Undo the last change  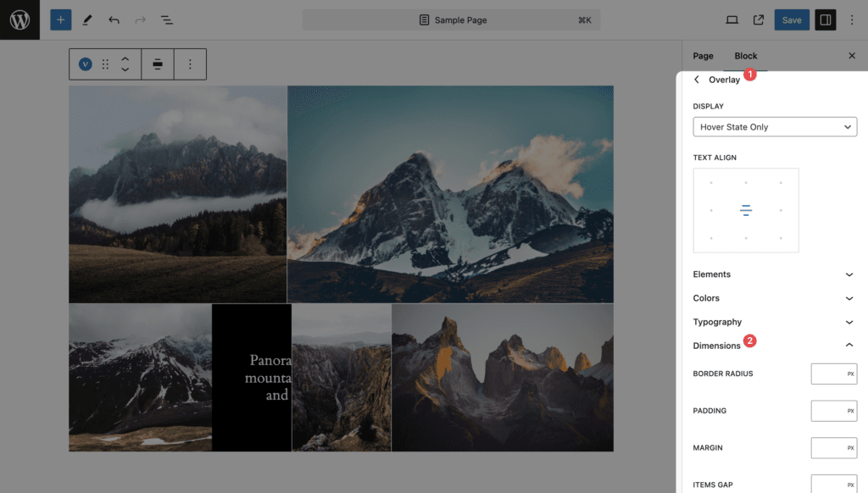[114, 20]
